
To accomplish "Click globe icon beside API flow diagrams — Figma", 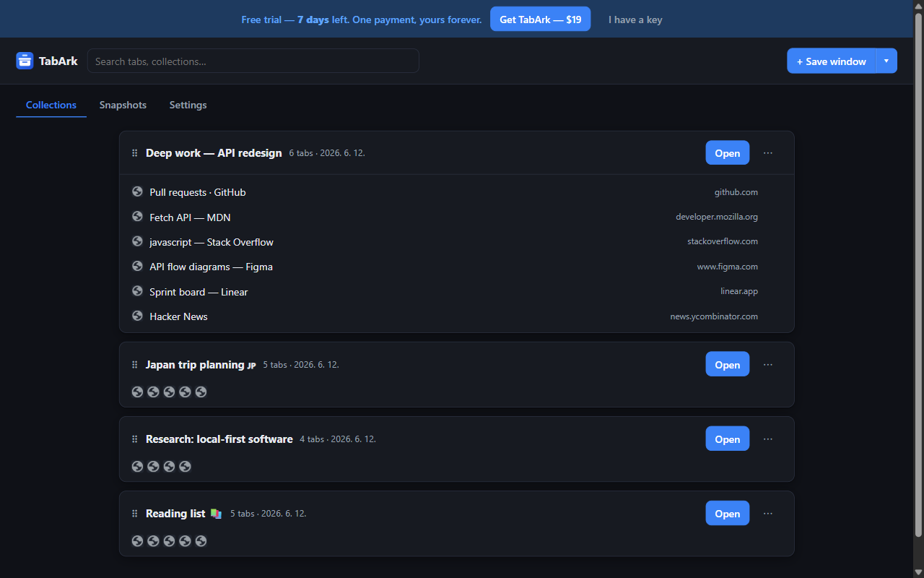I will [137, 266].
